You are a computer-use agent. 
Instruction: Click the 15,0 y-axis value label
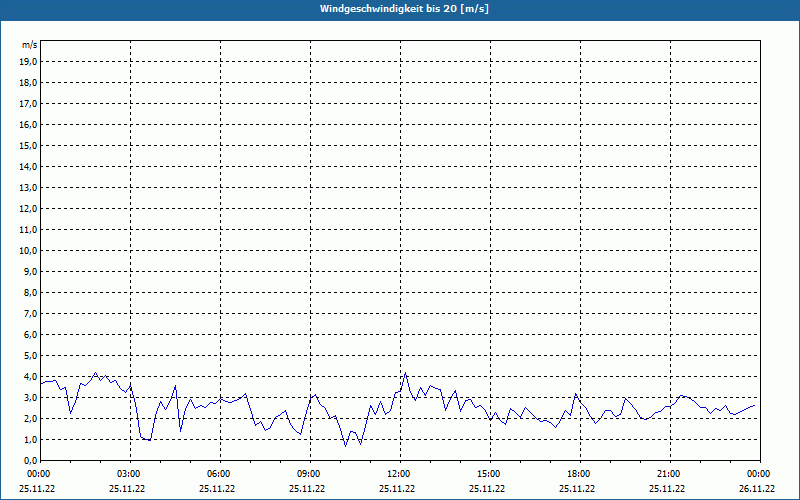(28, 145)
